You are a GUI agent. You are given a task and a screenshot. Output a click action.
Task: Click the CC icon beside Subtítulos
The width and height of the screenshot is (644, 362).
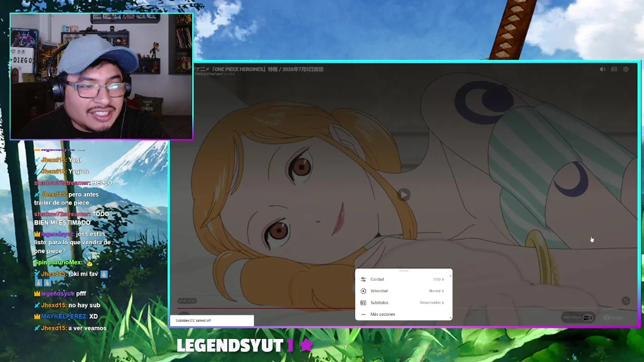pyautogui.click(x=363, y=303)
